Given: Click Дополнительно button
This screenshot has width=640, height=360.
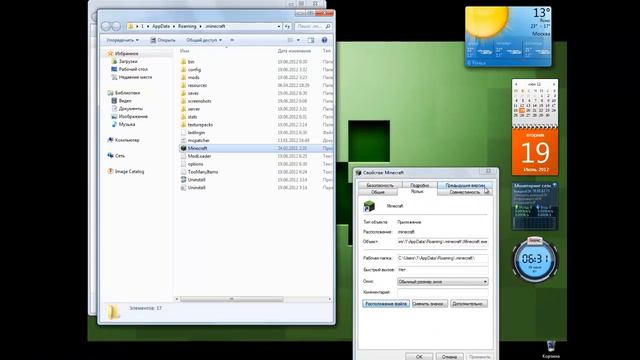Looking at the screenshot, I should 469,304.
